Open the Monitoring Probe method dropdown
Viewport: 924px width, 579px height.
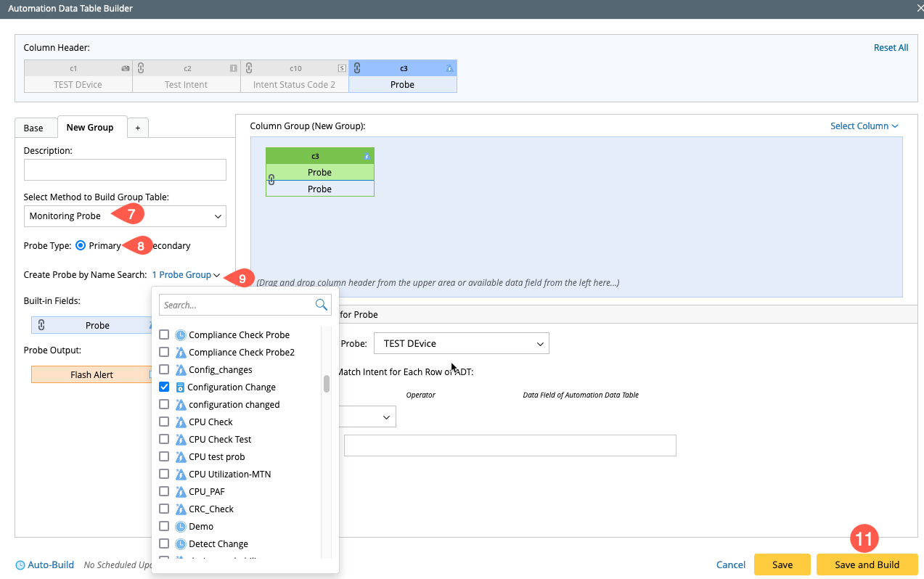(x=125, y=216)
